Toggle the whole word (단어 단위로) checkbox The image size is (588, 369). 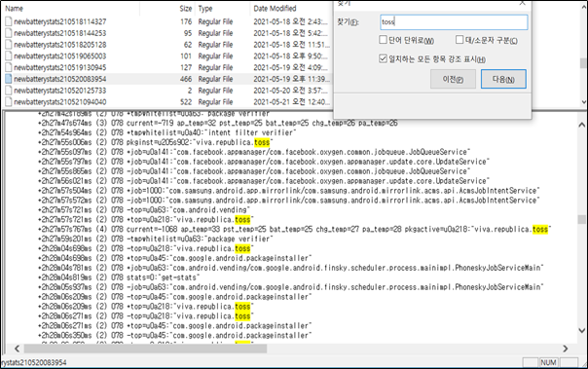pos(383,39)
